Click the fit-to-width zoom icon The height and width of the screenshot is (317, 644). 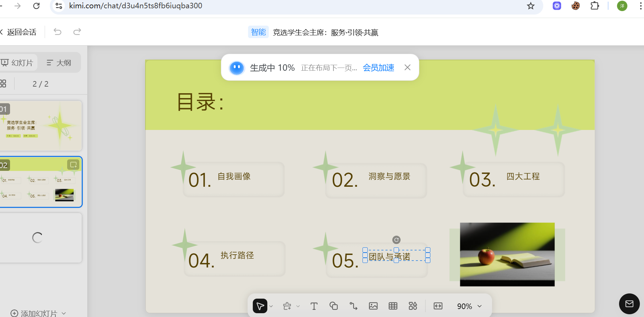pos(438,306)
